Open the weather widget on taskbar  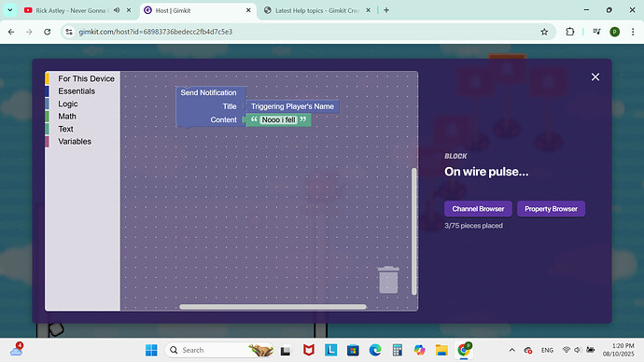coord(17,350)
